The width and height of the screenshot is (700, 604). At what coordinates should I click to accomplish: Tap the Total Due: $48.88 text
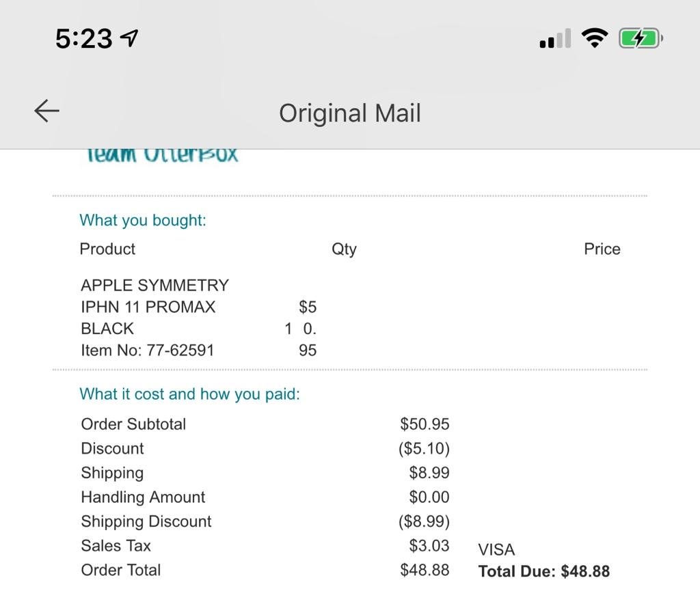click(x=543, y=571)
